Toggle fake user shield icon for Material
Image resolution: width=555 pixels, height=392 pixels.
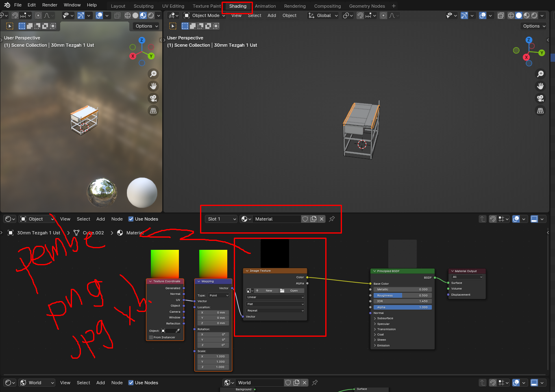click(x=305, y=219)
